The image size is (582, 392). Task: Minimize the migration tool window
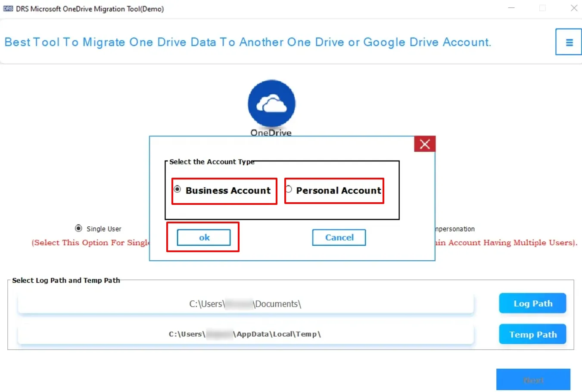pyautogui.click(x=511, y=8)
